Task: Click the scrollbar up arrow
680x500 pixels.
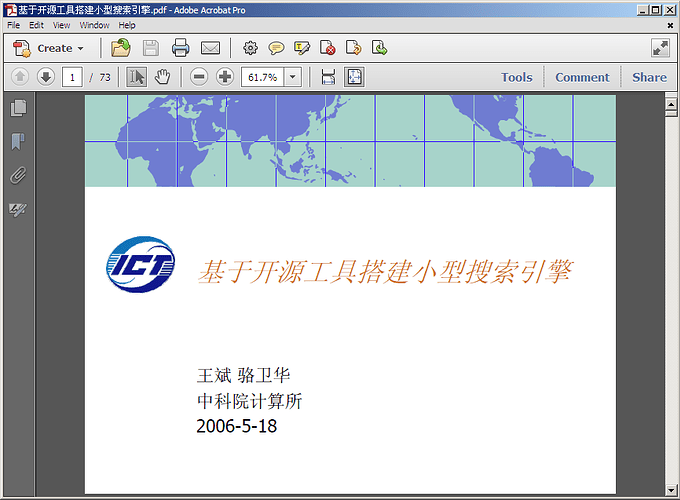Action: (671, 105)
